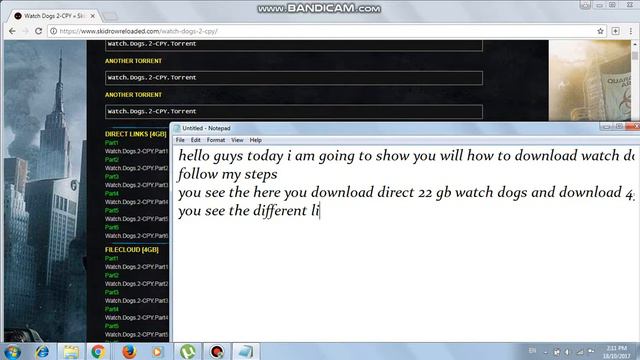Open Direct Links Watch.Dogs.2-CPY.Part1
640x360 pixels.
[x=136, y=151]
